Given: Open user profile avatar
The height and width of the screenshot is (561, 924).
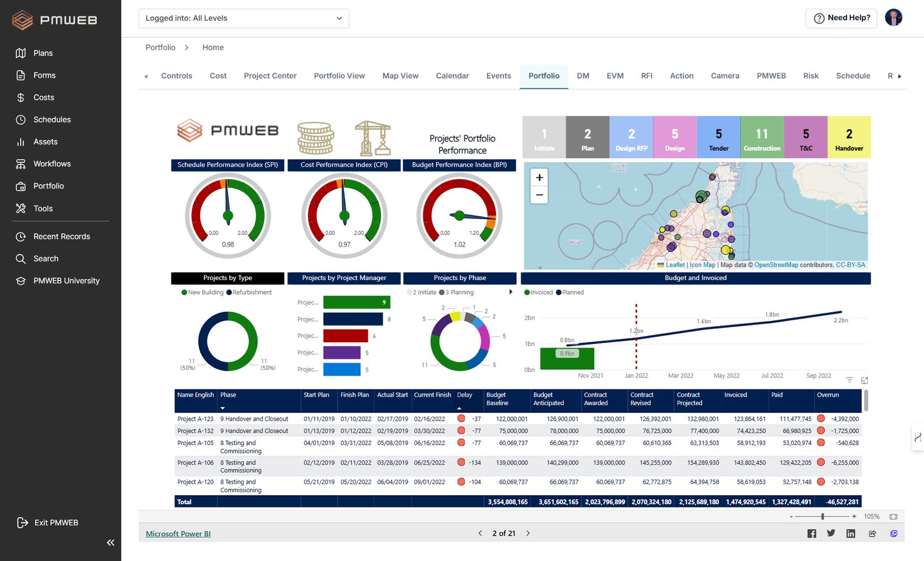Looking at the screenshot, I should [x=893, y=18].
